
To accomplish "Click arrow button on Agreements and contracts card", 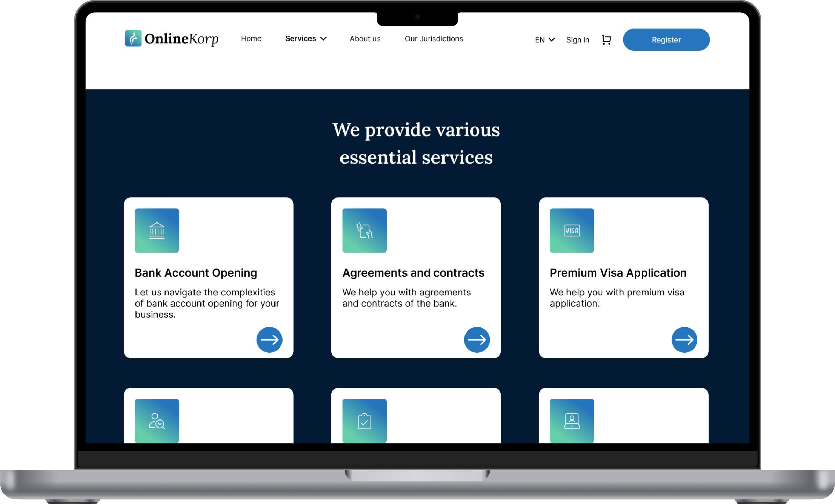I will [477, 340].
